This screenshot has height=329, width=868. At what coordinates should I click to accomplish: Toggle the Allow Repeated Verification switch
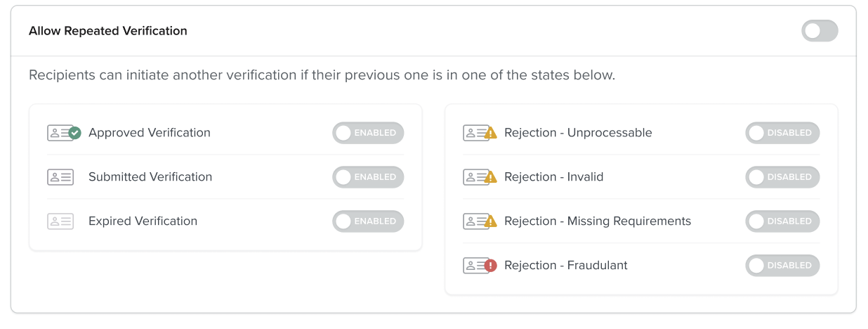820,31
